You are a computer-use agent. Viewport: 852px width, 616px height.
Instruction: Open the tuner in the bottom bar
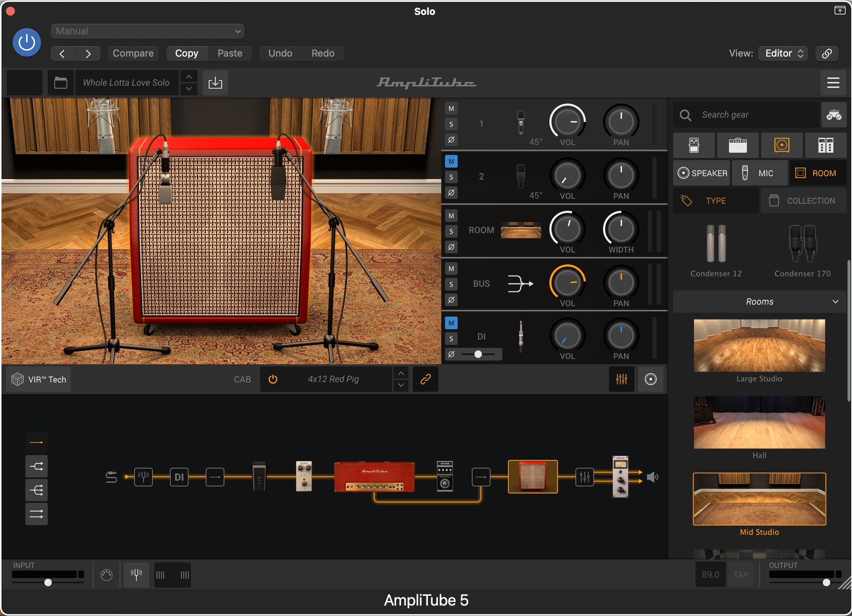[x=136, y=575]
